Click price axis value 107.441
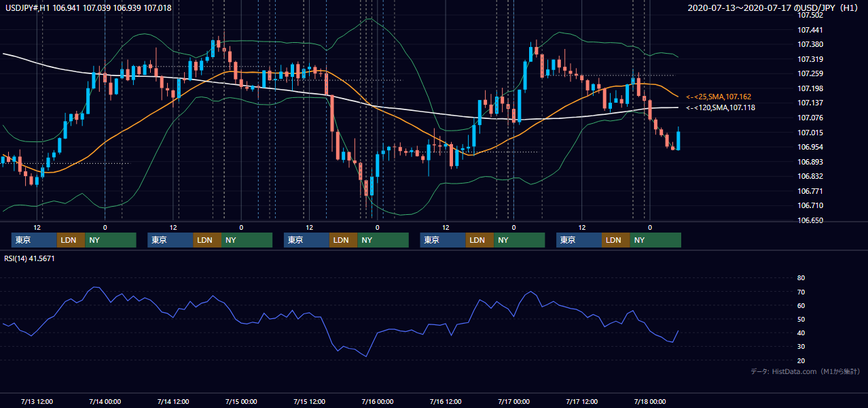 [811, 30]
